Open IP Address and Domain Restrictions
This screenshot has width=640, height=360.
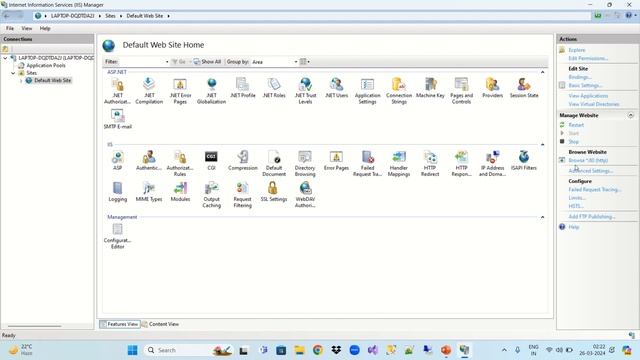(x=493, y=163)
